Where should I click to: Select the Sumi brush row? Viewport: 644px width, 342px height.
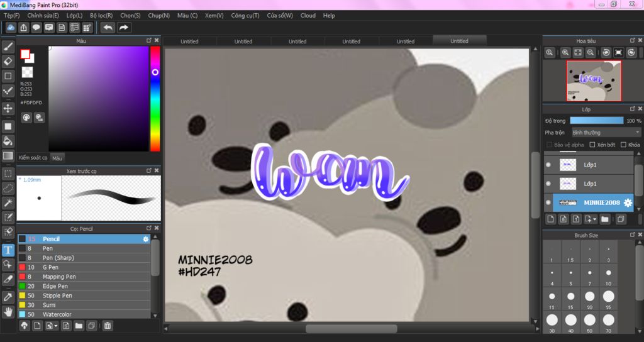point(84,305)
